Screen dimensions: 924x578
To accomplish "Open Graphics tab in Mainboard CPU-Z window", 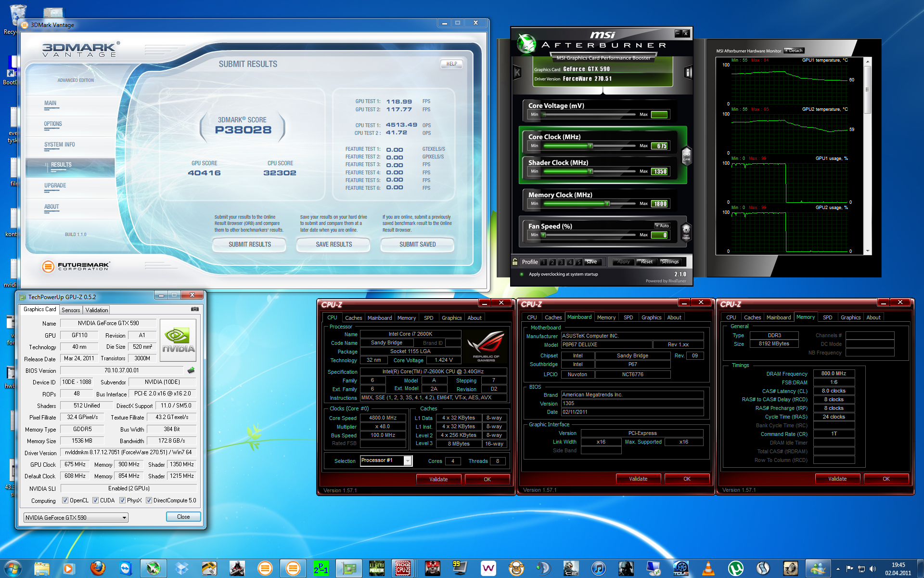I will coord(651,317).
